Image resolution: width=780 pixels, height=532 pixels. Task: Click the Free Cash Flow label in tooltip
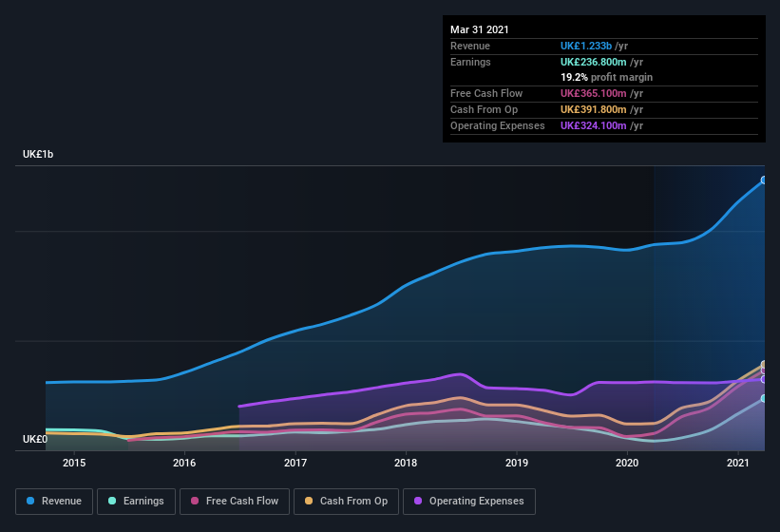tap(486, 93)
